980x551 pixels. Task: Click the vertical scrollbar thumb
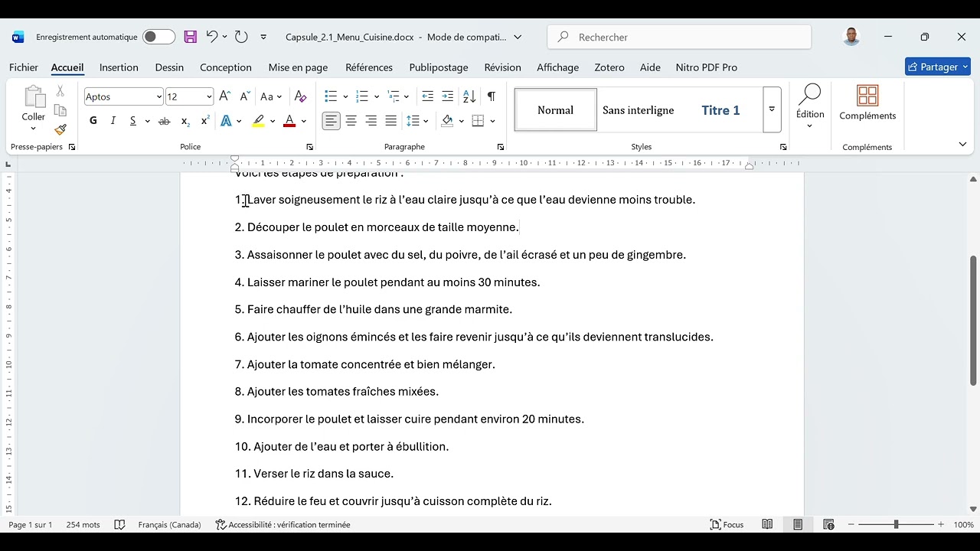973,321
